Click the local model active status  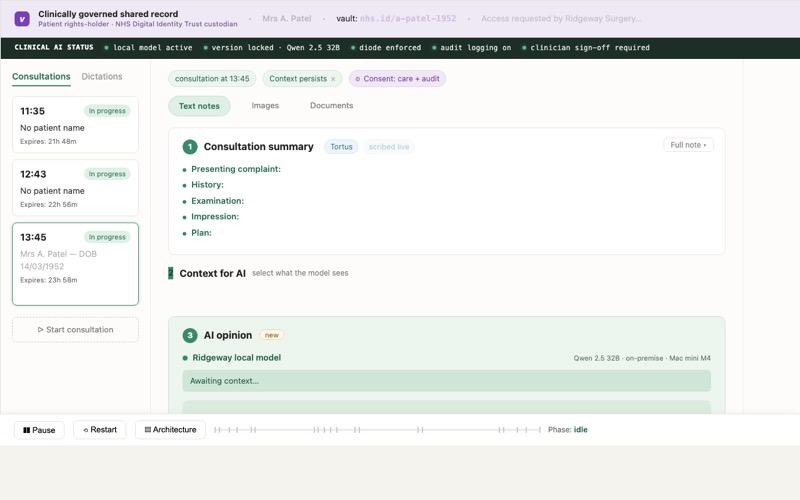tap(148, 47)
